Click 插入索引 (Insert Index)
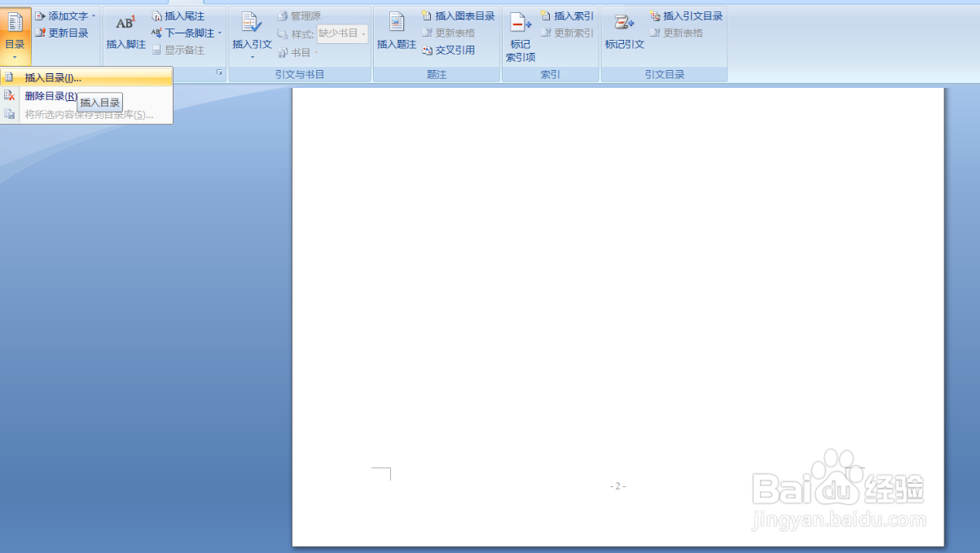The image size is (980, 553). [x=567, y=16]
